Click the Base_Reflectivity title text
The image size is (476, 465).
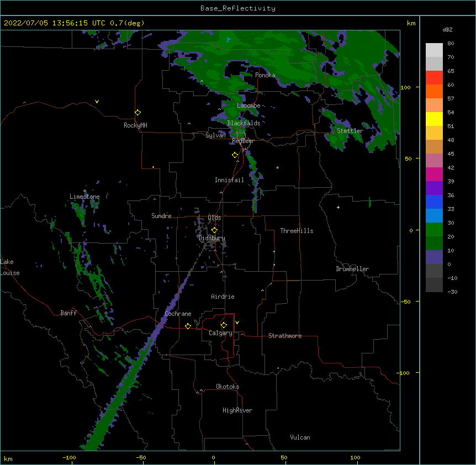click(x=238, y=8)
